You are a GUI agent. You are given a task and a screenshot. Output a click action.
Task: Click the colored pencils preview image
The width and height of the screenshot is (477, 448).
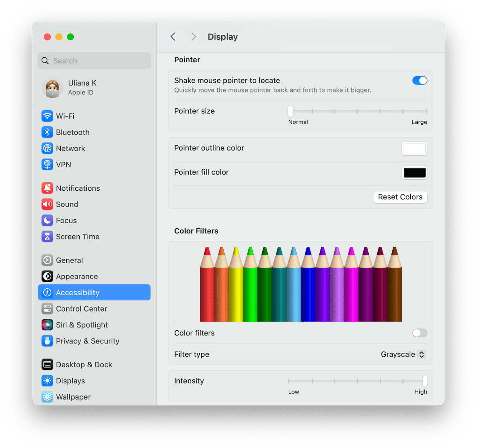(300, 284)
